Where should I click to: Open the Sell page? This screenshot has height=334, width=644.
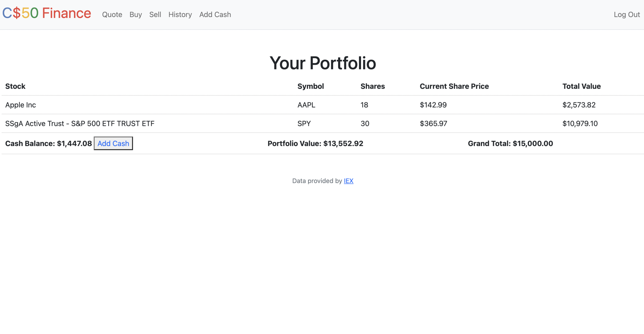coord(155,15)
